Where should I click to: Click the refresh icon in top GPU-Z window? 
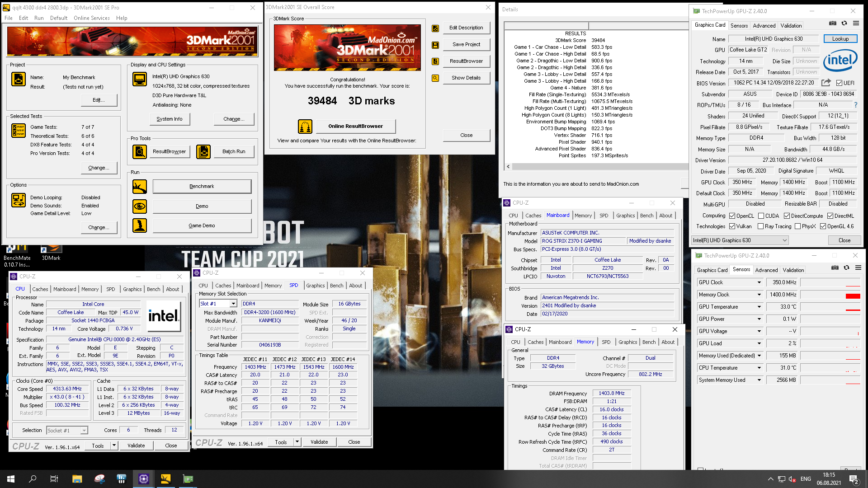[x=844, y=23]
